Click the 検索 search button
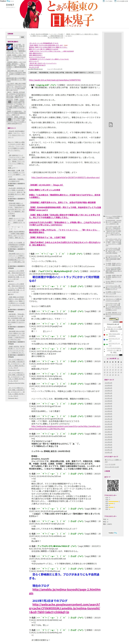 point(23,37)
